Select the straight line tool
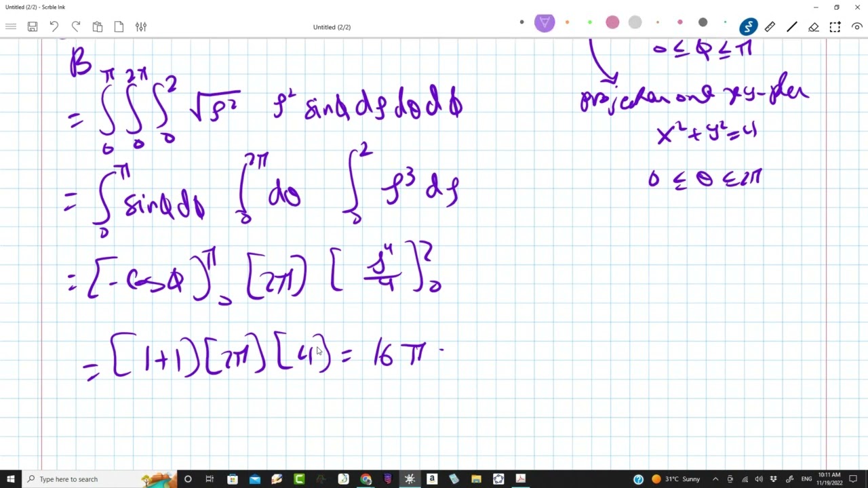 [x=791, y=26]
